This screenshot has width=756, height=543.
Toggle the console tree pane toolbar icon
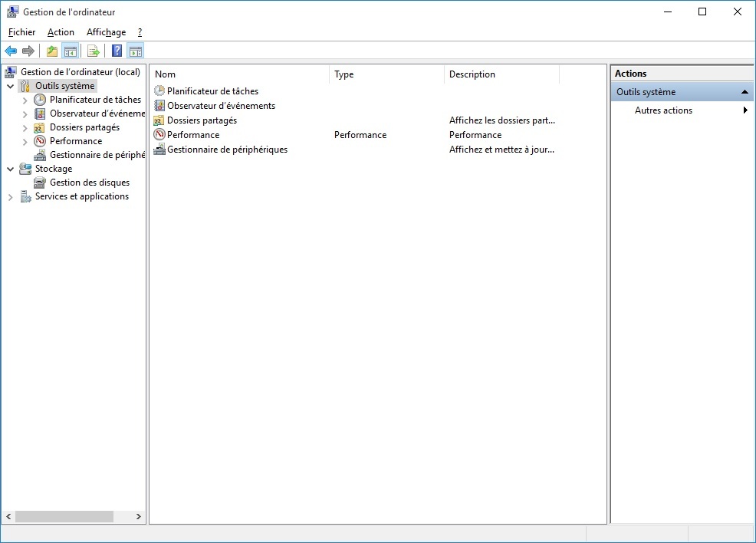point(71,51)
